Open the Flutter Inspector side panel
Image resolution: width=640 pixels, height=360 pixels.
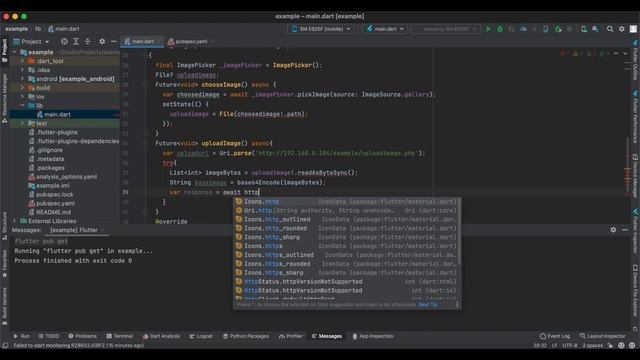pyautogui.click(x=636, y=231)
